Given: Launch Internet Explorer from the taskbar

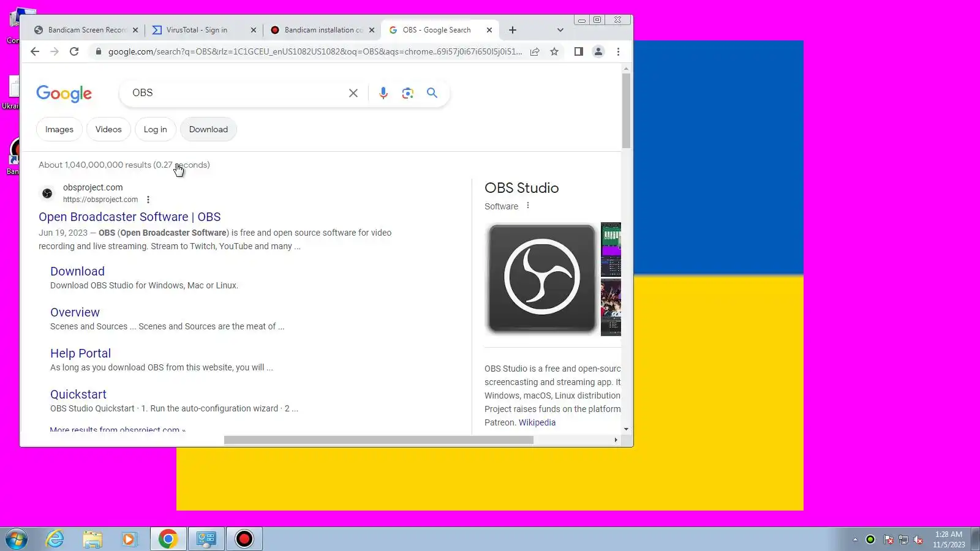Looking at the screenshot, I should pos(55,539).
